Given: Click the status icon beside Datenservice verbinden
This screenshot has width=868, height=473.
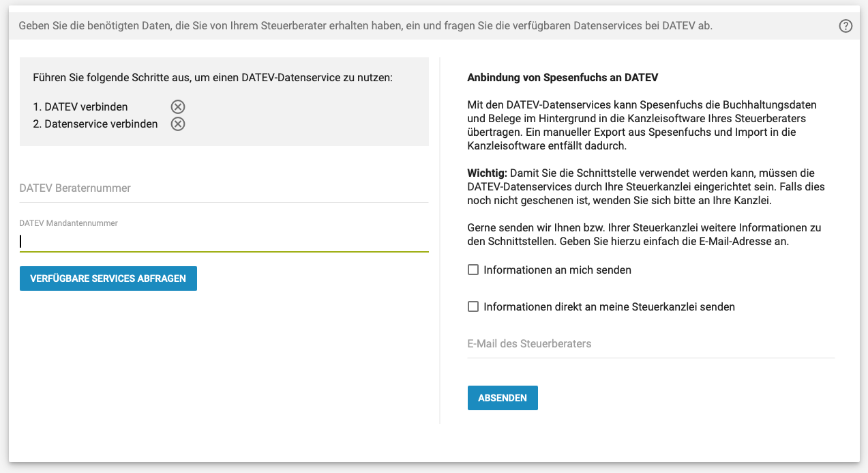Looking at the screenshot, I should (178, 124).
